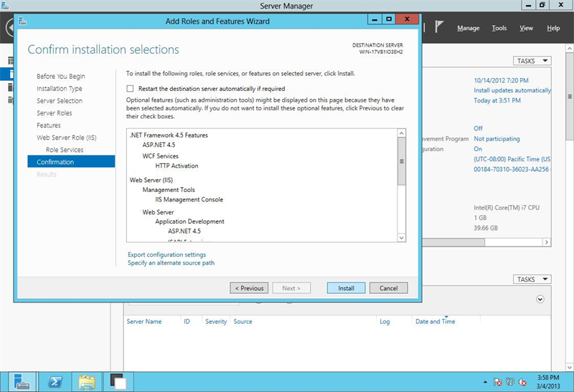Go to the Web Server Role (IIS) step
The width and height of the screenshot is (574, 392).
point(67,138)
